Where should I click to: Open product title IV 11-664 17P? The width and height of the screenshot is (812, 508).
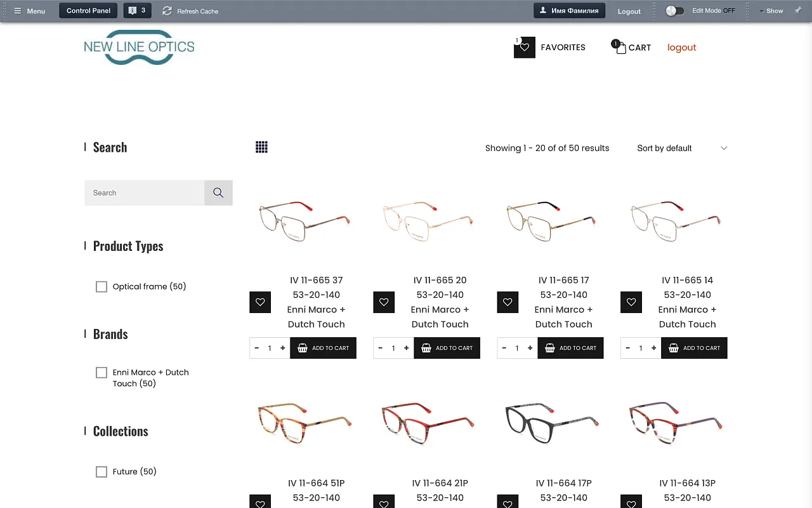point(563,490)
